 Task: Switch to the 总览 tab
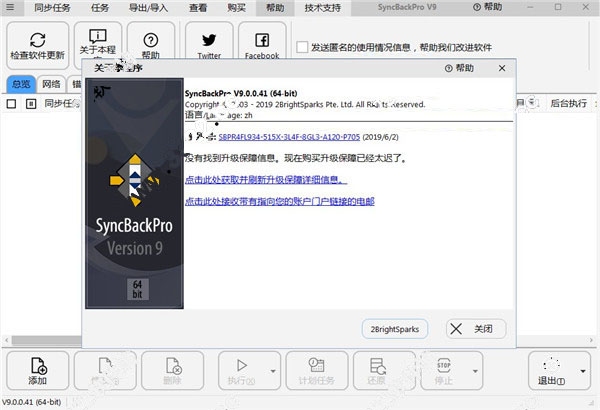tap(21, 84)
